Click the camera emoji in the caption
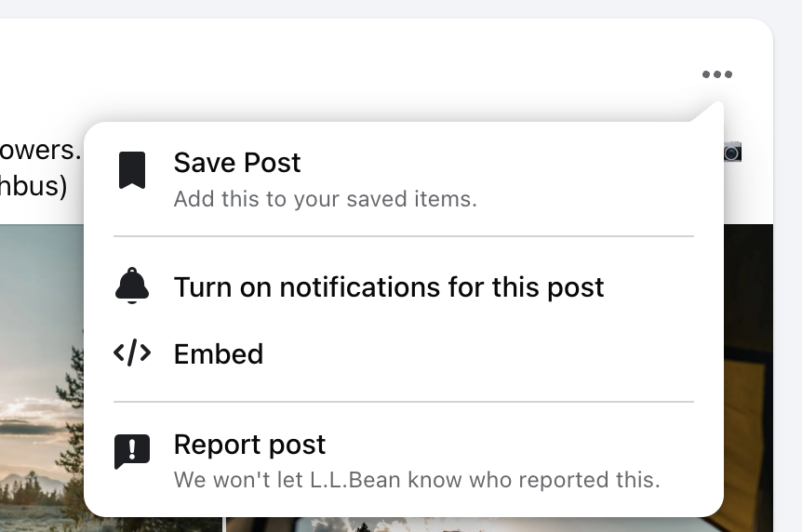This screenshot has width=802, height=532. coord(732,152)
